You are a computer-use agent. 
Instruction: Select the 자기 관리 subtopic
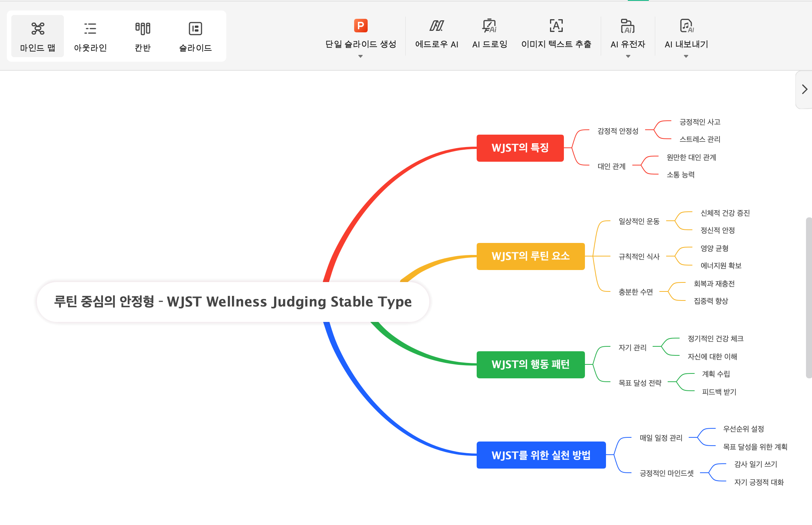pyautogui.click(x=633, y=347)
